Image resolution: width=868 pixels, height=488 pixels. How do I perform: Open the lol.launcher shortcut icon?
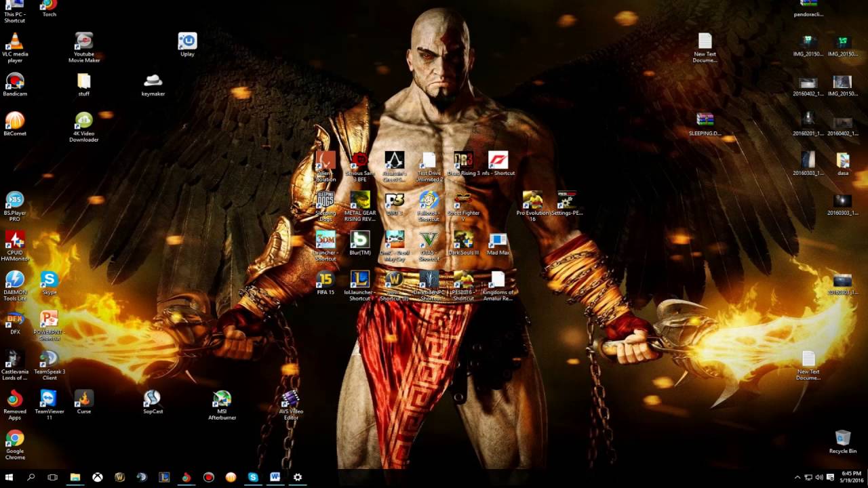[360, 287]
